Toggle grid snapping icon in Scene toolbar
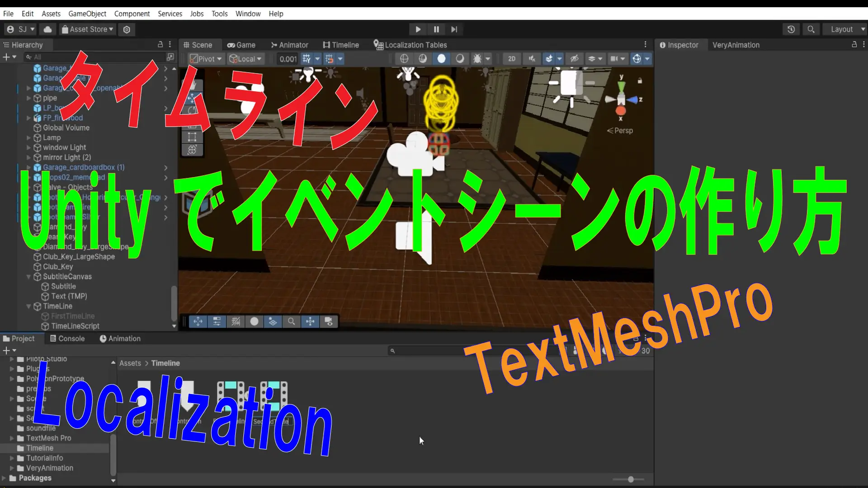Viewport: 868px width, 488px height. click(x=330, y=59)
